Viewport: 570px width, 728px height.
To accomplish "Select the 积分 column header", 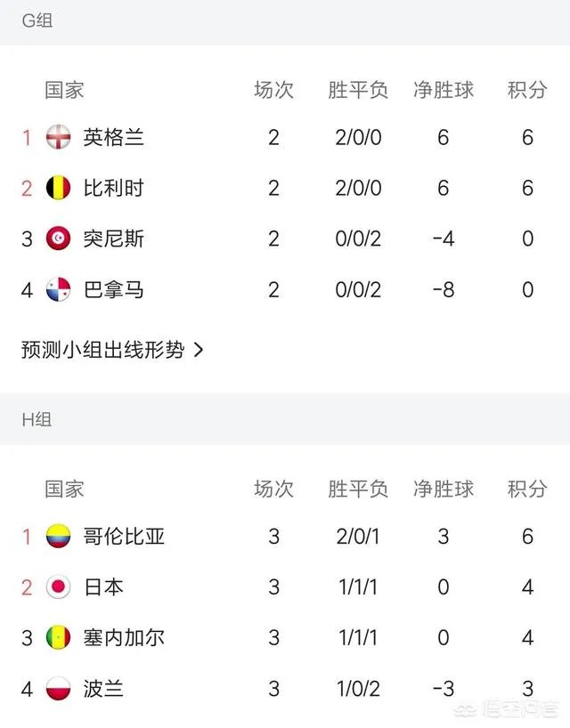I will (x=525, y=89).
